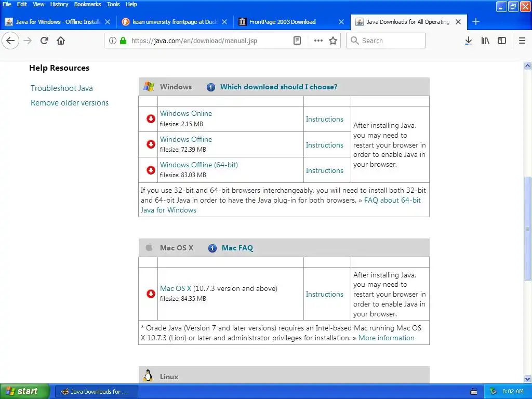Click the page scrollbar down arrow
Viewport: 532px width, 399px height.
527,379
